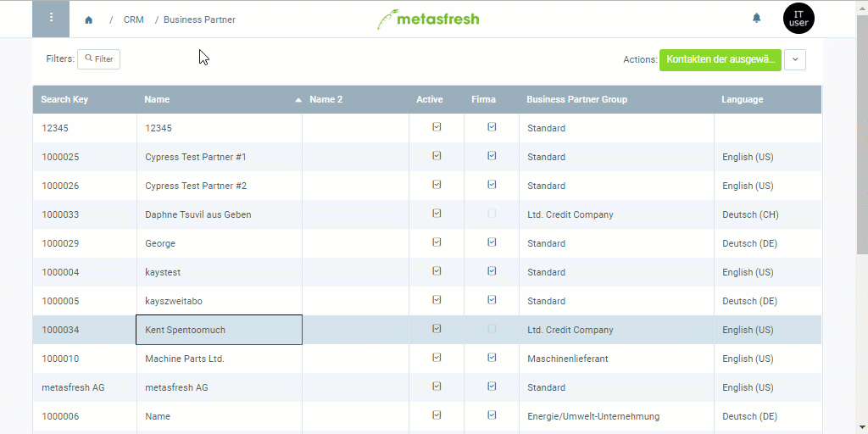The image size is (868, 434).
Task: Open the IT user avatar menu
Action: (x=798, y=19)
